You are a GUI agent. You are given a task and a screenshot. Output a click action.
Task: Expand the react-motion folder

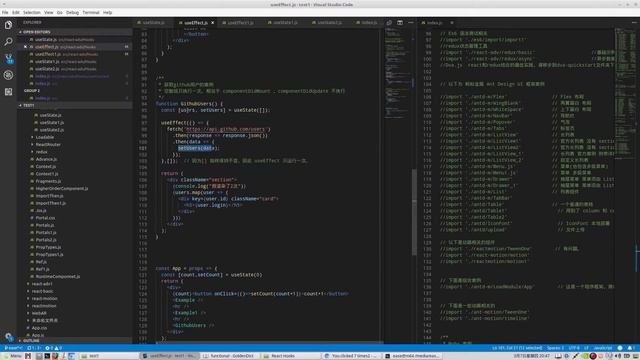pyautogui.click(x=44, y=298)
